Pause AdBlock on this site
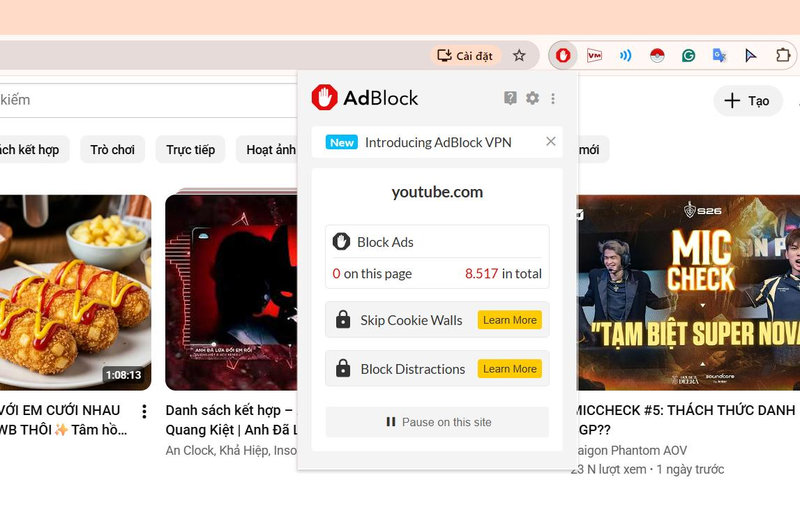 tap(437, 422)
